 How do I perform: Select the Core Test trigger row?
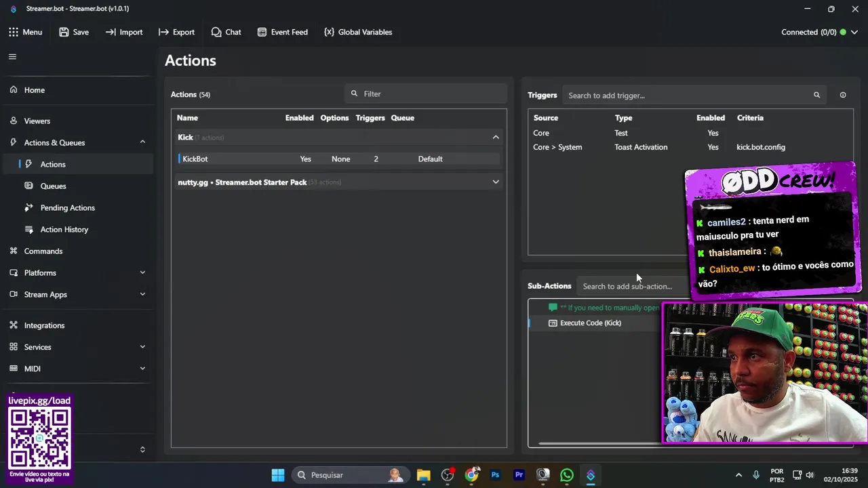[690, 133]
